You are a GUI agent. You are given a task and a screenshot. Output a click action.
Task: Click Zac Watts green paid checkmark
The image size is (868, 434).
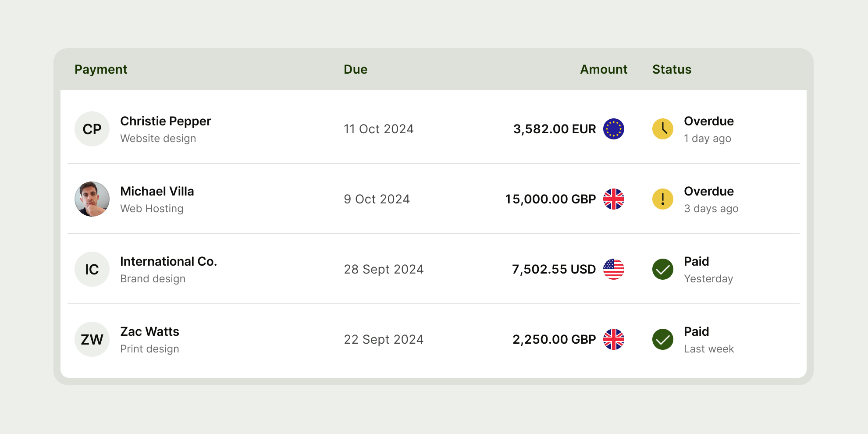(663, 339)
